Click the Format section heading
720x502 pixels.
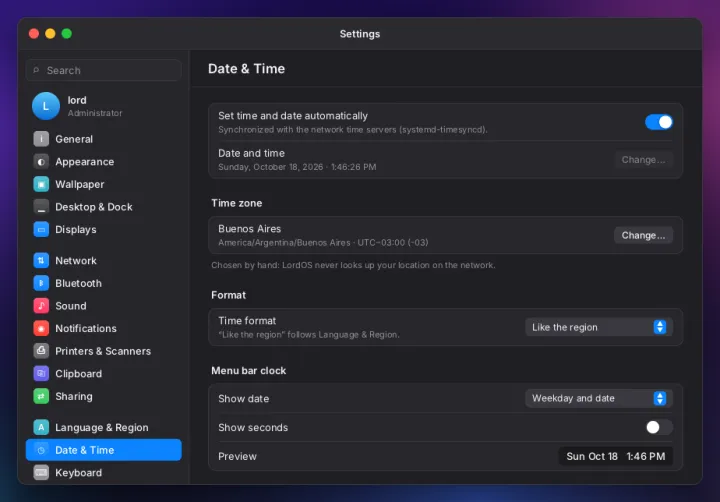(228, 295)
